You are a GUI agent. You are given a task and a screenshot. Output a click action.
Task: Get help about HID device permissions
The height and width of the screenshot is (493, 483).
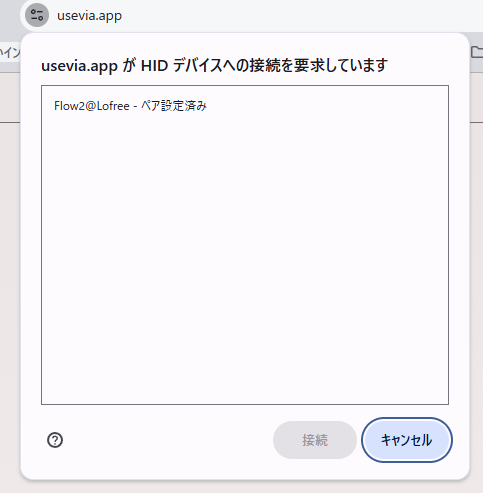[x=55, y=440]
